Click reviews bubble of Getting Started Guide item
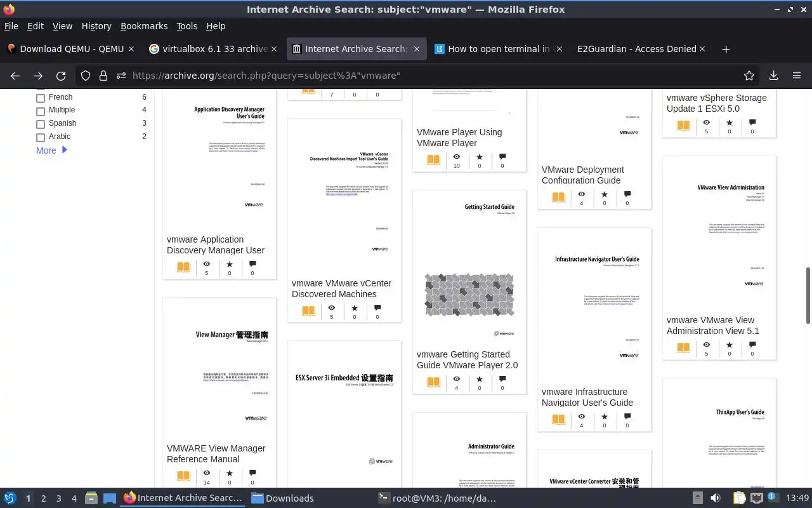The height and width of the screenshot is (508, 812). pos(502,379)
